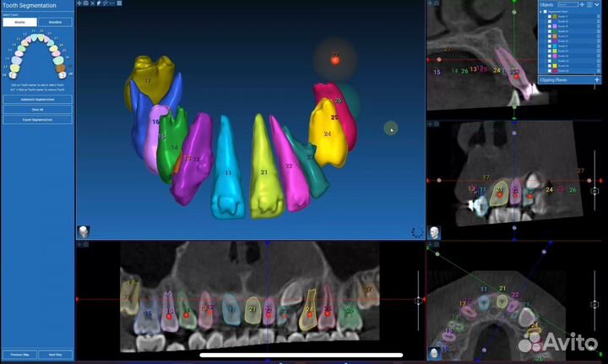The image size is (608, 364).
Task: Click slice slider handle right of panoramic view
Action: tap(418, 301)
